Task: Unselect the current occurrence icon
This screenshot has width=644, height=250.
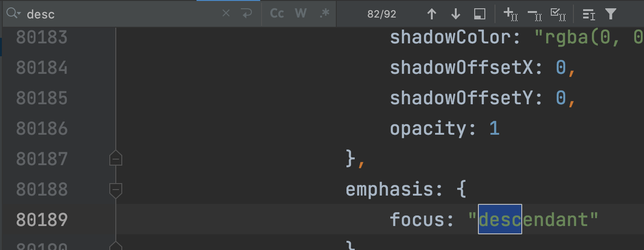Action: [534, 14]
